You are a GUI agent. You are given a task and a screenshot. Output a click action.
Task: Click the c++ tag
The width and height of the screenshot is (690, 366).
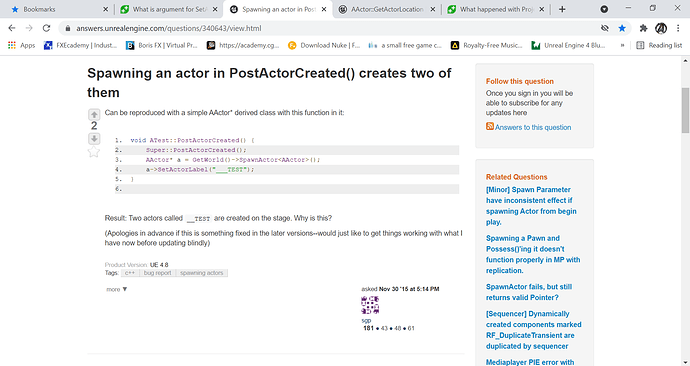click(x=130, y=273)
